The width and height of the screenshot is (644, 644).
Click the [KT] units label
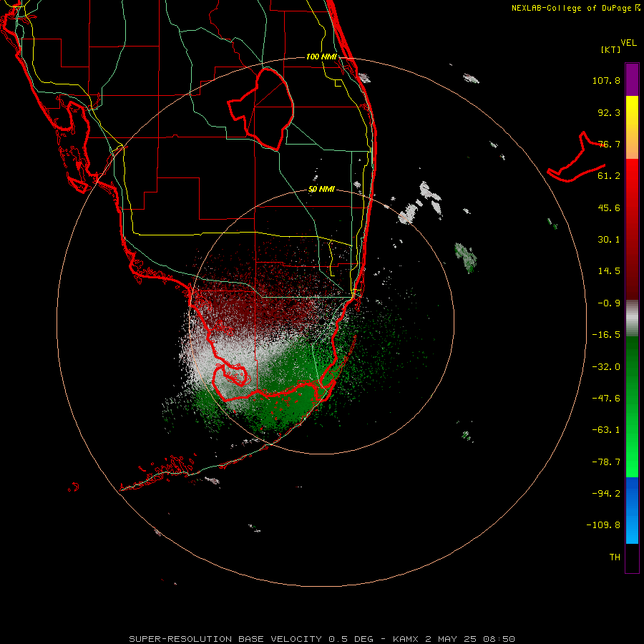[611, 49]
